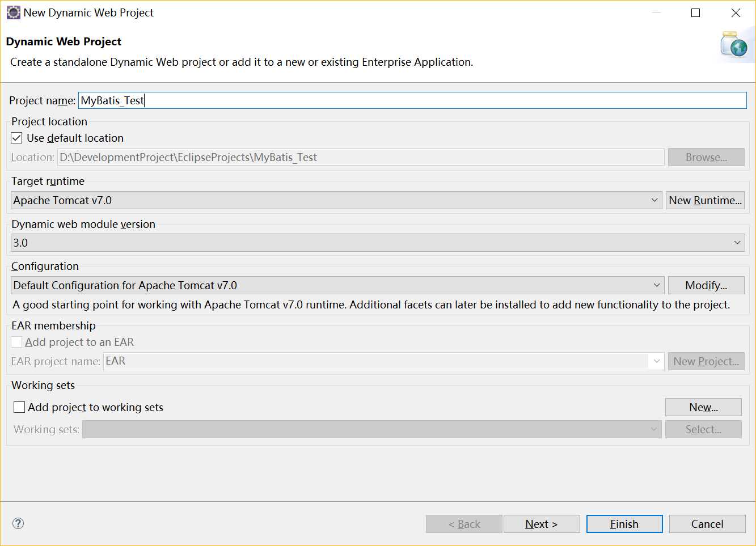Click the Eclipse icon in title bar
Image resolution: width=756 pixels, height=546 pixels.
coord(13,12)
